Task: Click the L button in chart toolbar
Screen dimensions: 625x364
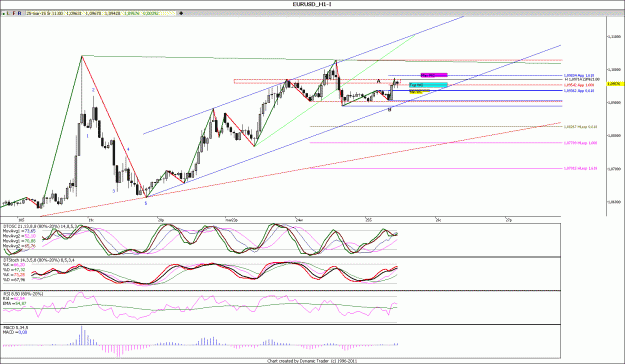Action: point(8,14)
